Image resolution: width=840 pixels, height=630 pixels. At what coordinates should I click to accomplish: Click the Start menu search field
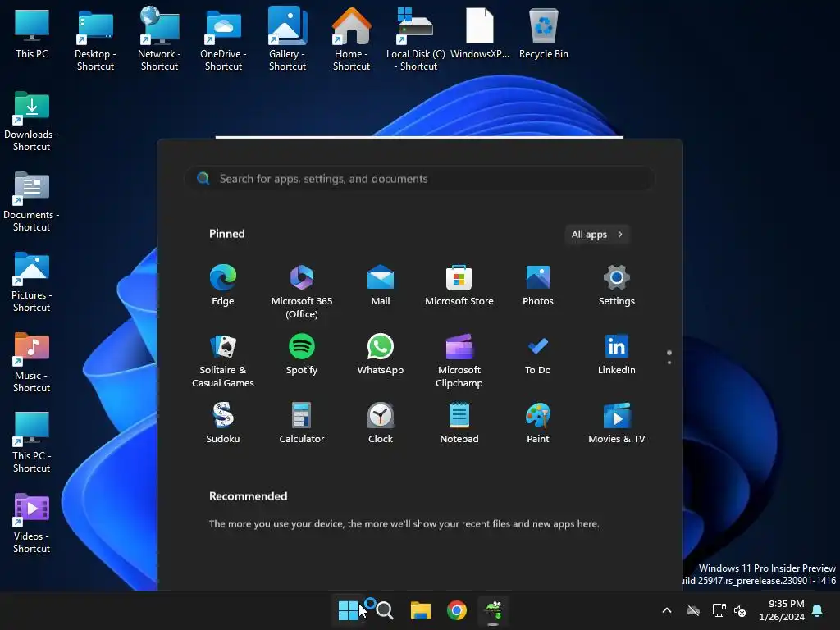tap(419, 178)
